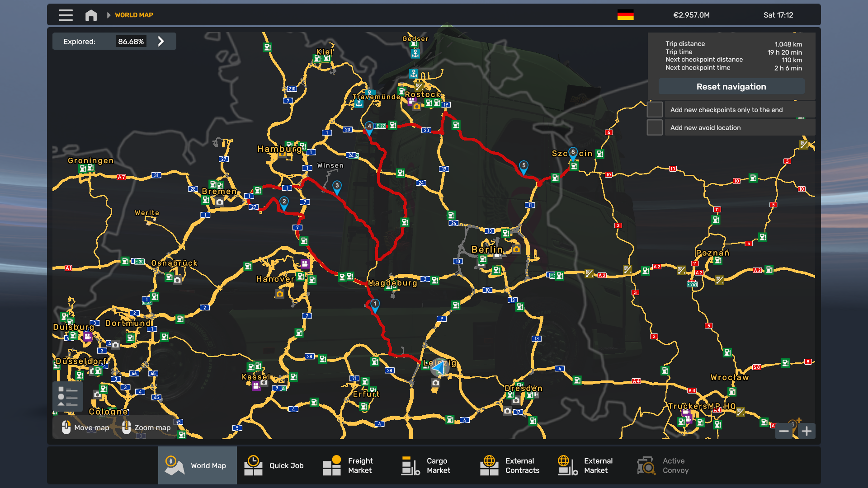This screenshot has height=488, width=868.
Task: Click the Dresden city label
Action: pos(524,388)
